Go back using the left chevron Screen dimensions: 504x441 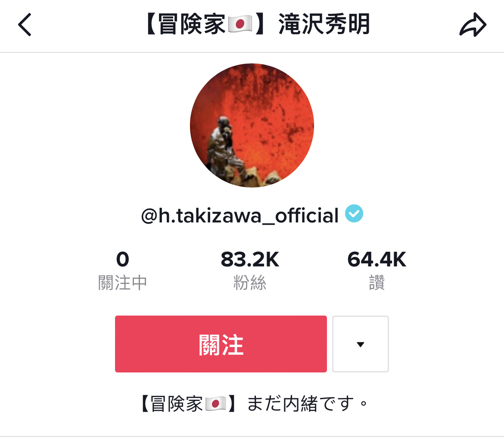(25, 25)
